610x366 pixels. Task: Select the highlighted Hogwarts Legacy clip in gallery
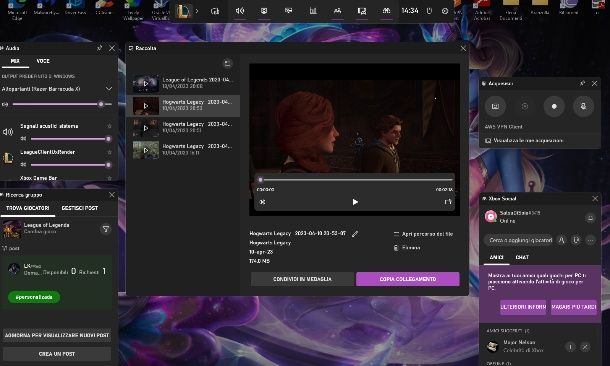point(183,105)
